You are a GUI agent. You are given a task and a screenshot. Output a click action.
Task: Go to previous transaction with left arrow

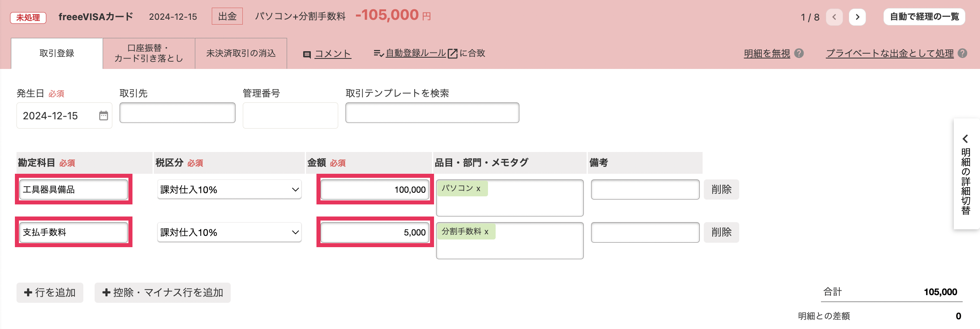[x=834, y=17]
